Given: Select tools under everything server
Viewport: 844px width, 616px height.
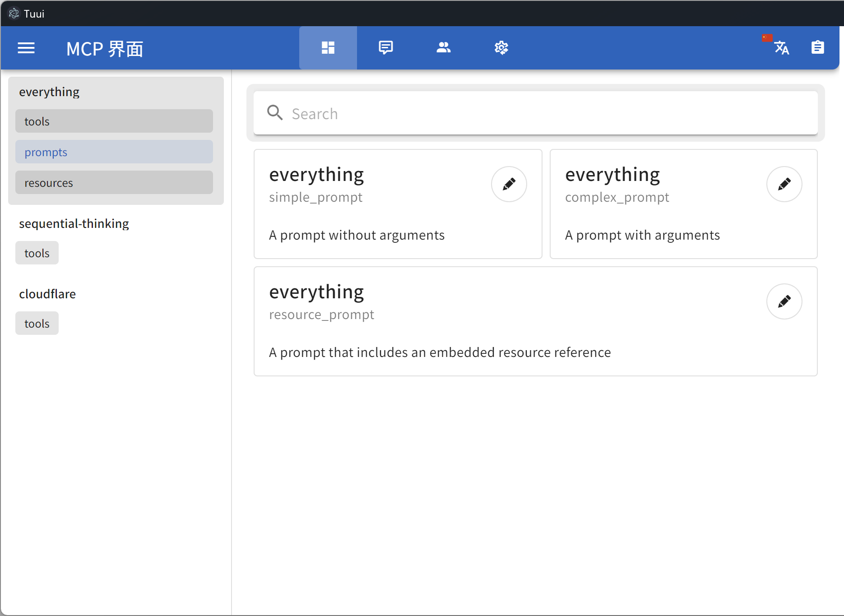Looking at the screenshot, I should point(114,121).
